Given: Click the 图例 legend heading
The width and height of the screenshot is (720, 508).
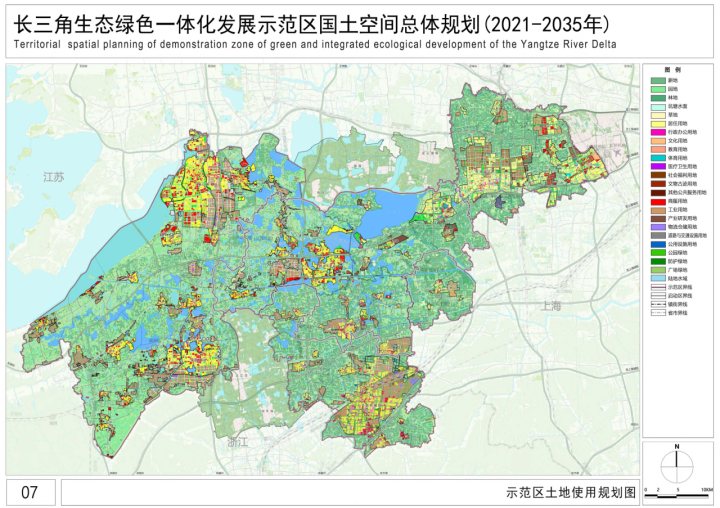Looking at the screenshot, I should click(673, 70).
